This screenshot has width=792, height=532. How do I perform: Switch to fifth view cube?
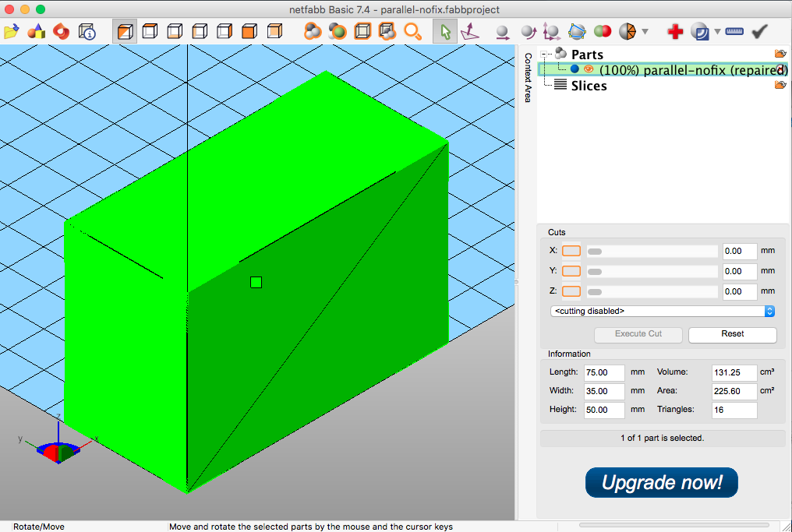pyautogui.click(x=225, y=31)
